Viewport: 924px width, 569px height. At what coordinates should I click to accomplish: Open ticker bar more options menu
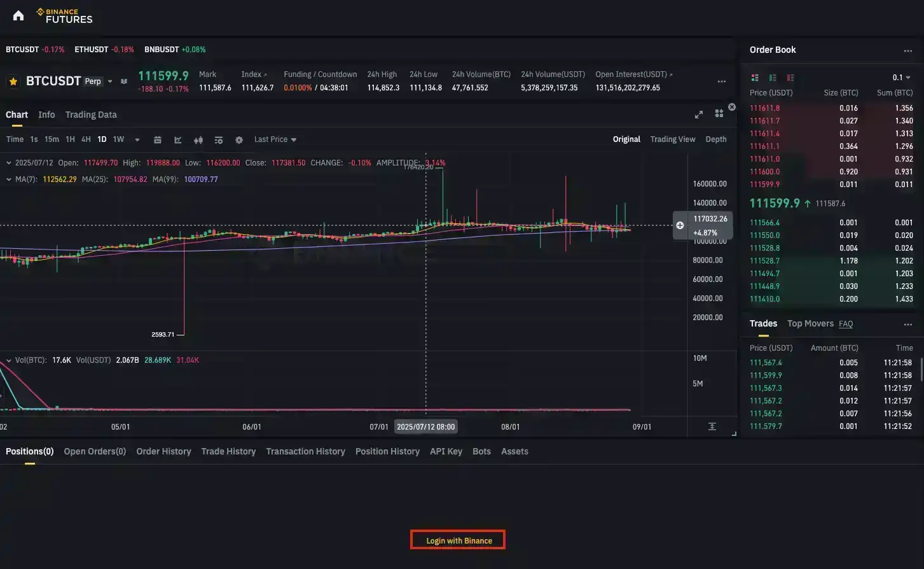(722, 81)
